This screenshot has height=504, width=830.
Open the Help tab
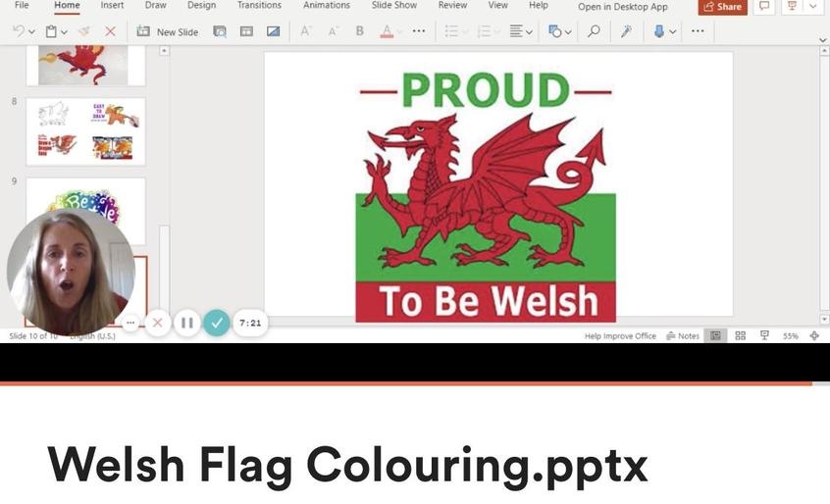click(539, 5)
